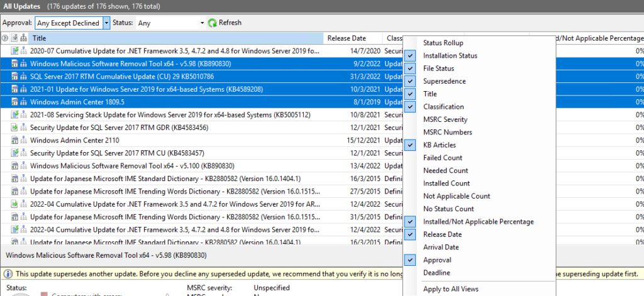The image size is (644, 296).
Task: Click file status icon of 2022-04 .NET 3.5 and 4.7.2 ARM row
Action: pyautogui.click(x=15, y=204)
